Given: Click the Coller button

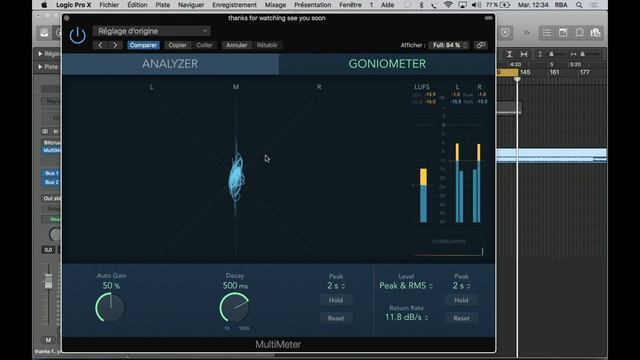Looking at the screenshot, I should [204, 45].
